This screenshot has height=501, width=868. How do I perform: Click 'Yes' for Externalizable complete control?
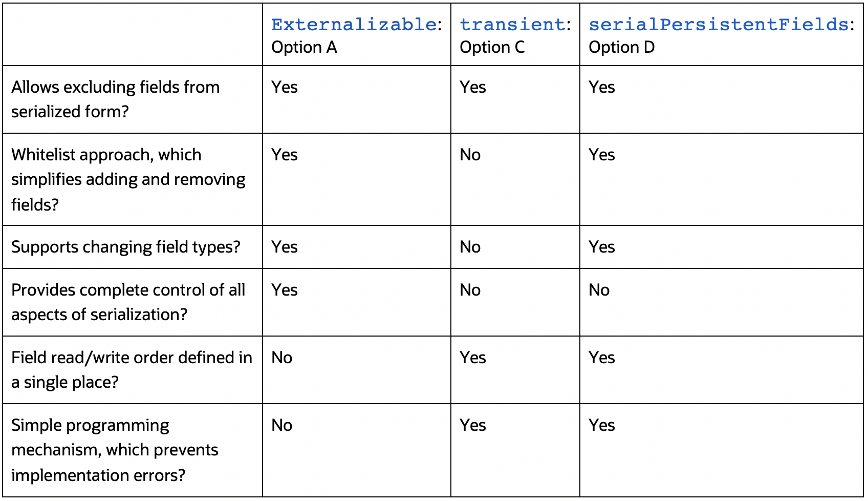point(284,290)
